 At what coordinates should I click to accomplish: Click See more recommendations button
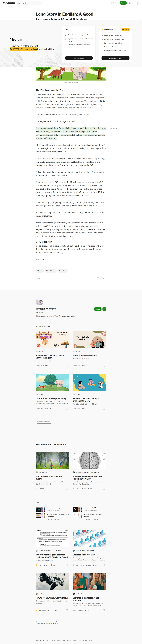pos(47,623)
